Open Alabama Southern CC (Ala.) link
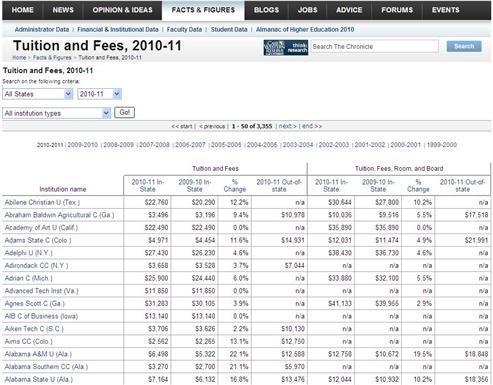This screenshot has width=493, height=385. [x=46, y=367]
